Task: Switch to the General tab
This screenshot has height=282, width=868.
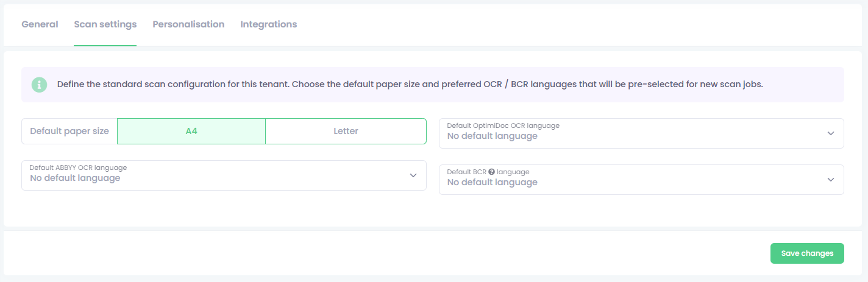Action: pyautogui.click(x=40, y=24)
